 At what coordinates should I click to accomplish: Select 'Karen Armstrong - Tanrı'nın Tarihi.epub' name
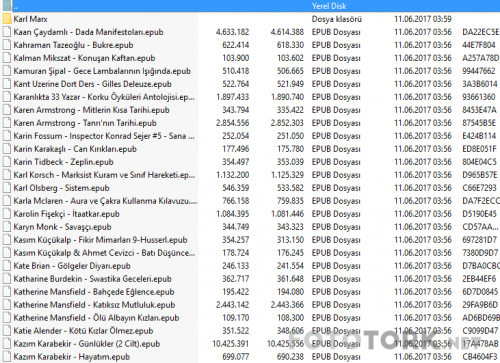(x=85, y=123)
